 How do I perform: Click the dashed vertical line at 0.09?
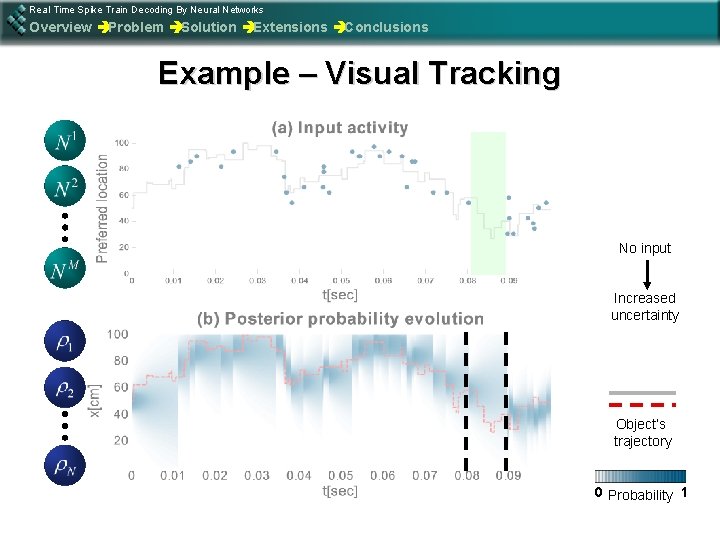[506, 401]
